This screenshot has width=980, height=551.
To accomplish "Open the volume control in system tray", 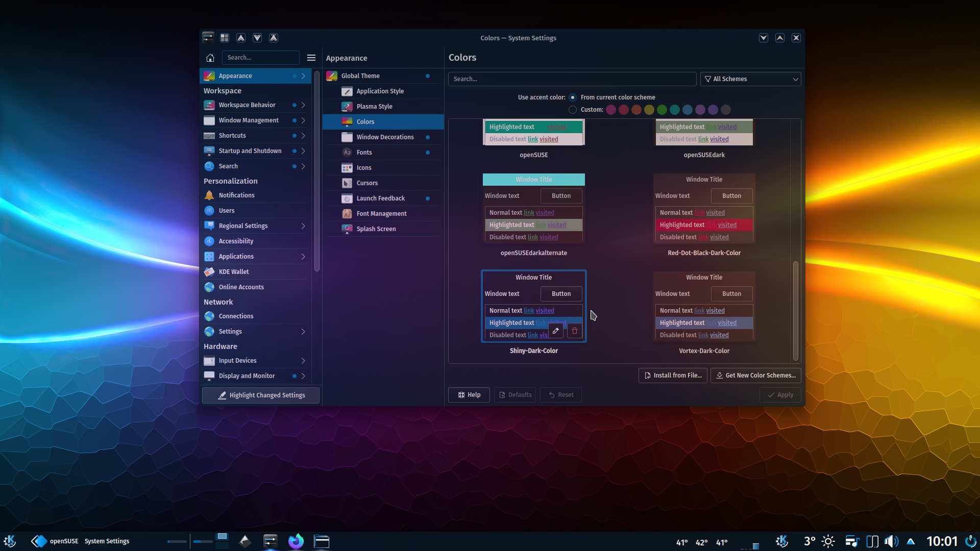I will tap(891, 541).
